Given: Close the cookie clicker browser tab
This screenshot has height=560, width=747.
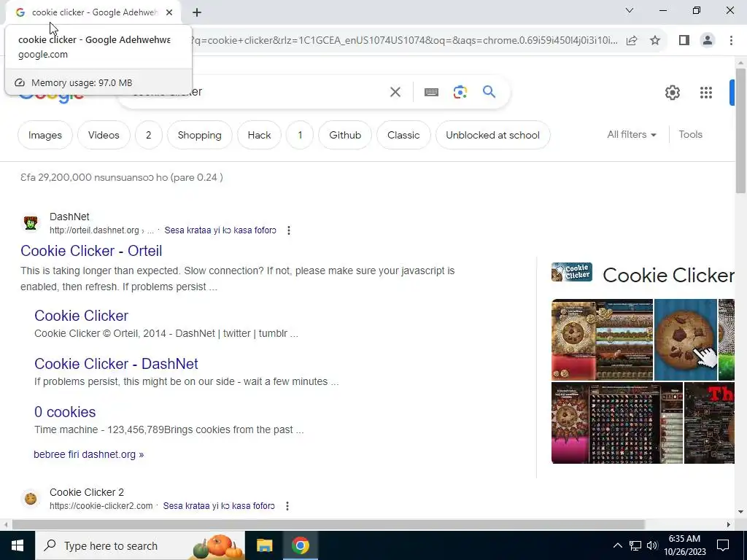Looking at the screenshot, I should point(169,12).
